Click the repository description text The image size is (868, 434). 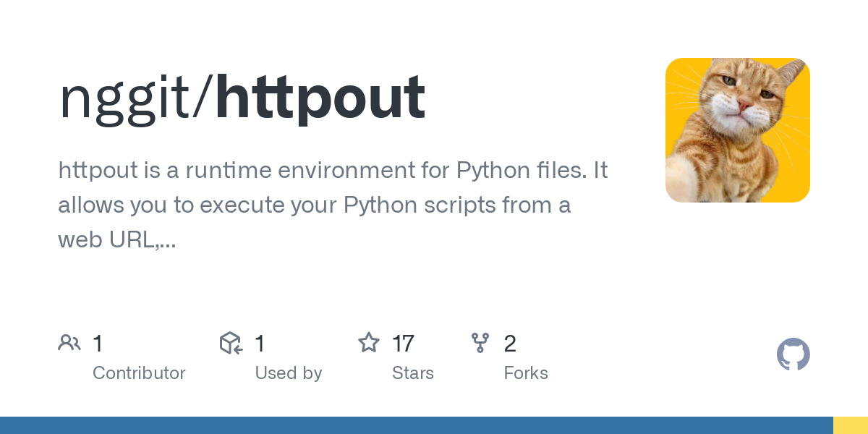333,205
